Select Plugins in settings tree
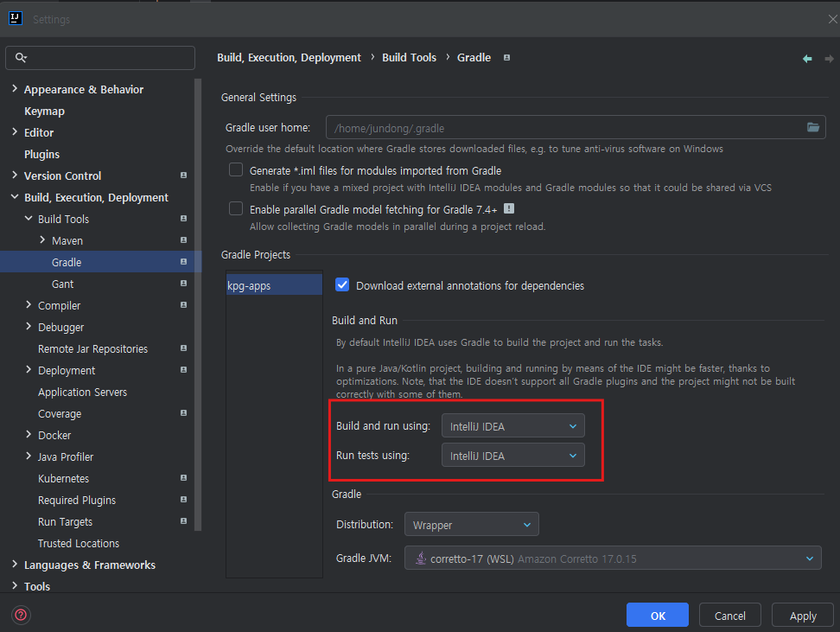 (x=41, y=154)
